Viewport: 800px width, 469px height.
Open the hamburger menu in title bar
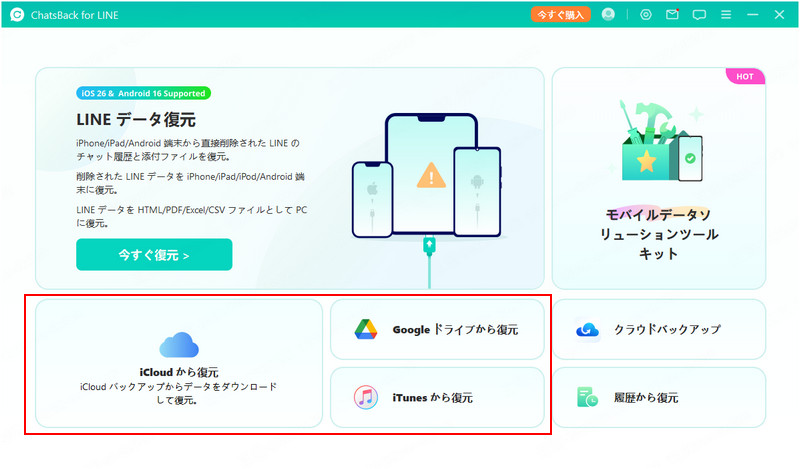(x=726, y=14)
